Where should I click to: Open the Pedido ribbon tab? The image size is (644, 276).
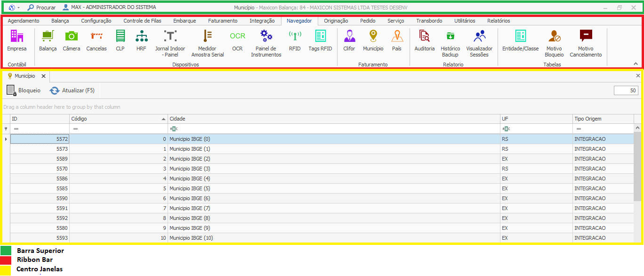click(x=368, y=21)
